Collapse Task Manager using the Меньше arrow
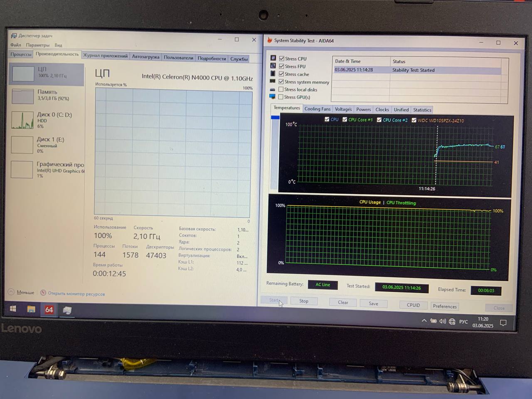The width and height of the screenshot is (532, 399). click(x=12, y=292)
